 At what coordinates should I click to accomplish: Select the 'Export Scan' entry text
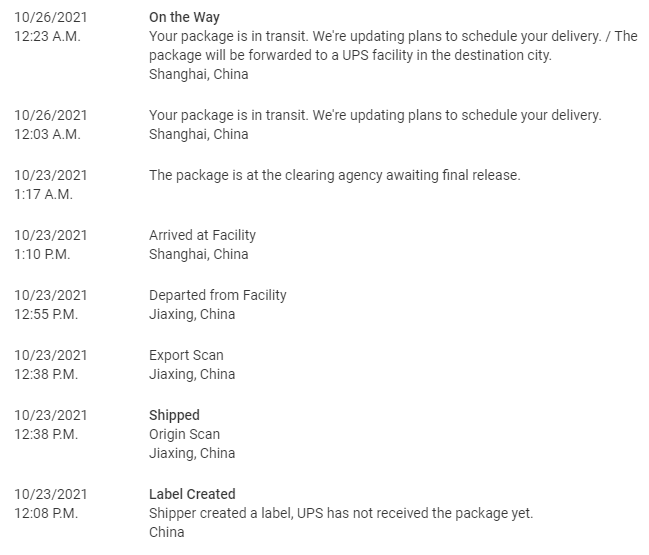click(x=186, y=355)
